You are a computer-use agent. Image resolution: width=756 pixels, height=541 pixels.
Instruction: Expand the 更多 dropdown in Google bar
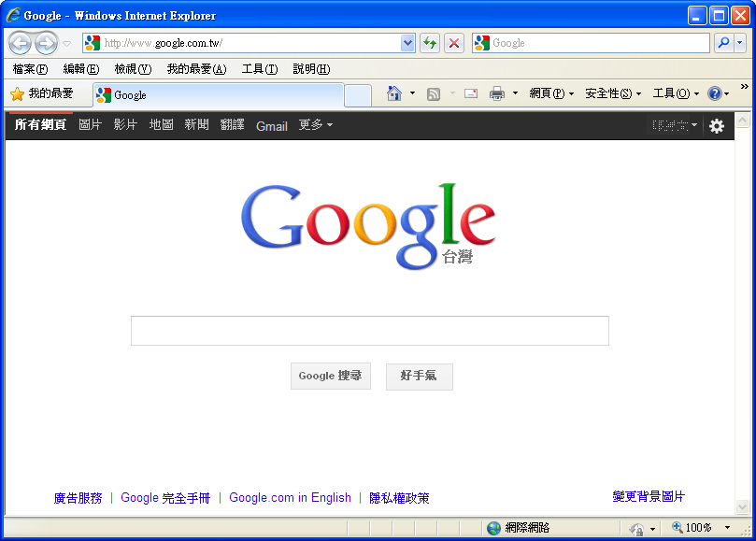coord(315,125)
